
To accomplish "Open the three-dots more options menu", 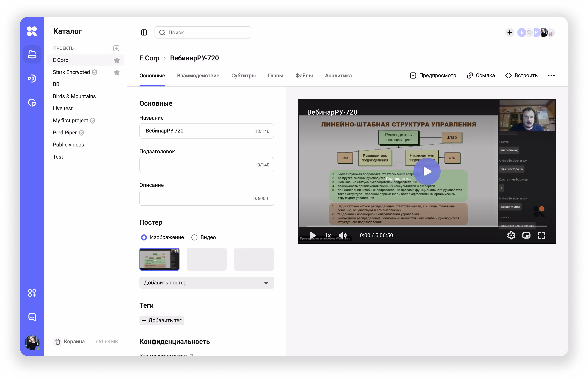I will click(551, 75).
